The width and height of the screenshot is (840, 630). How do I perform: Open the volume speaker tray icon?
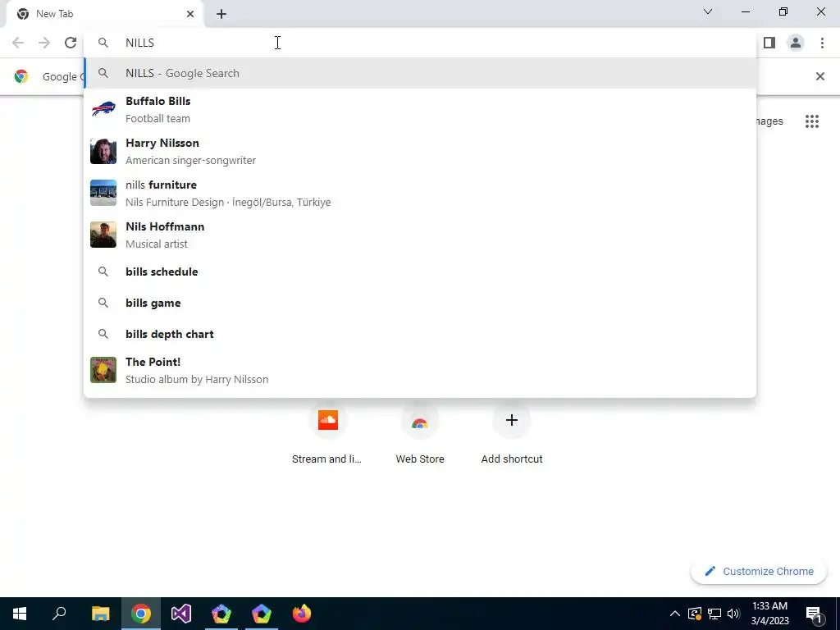pos(733,614)
